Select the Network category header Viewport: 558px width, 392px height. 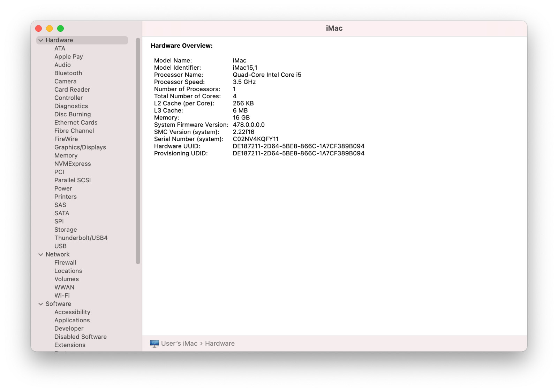pos(58,255)
